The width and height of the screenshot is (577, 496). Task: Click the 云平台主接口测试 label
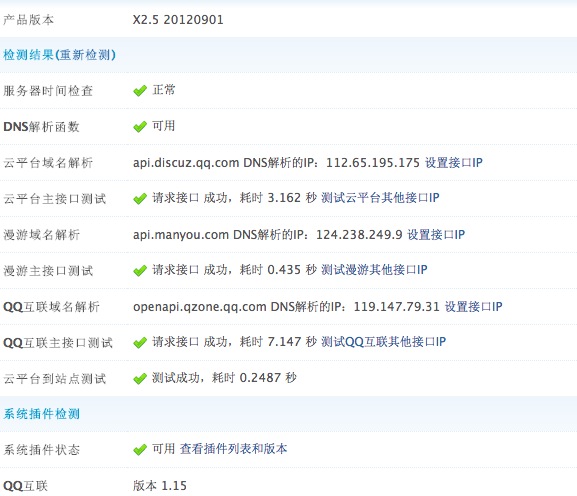[x=54, y=199]
